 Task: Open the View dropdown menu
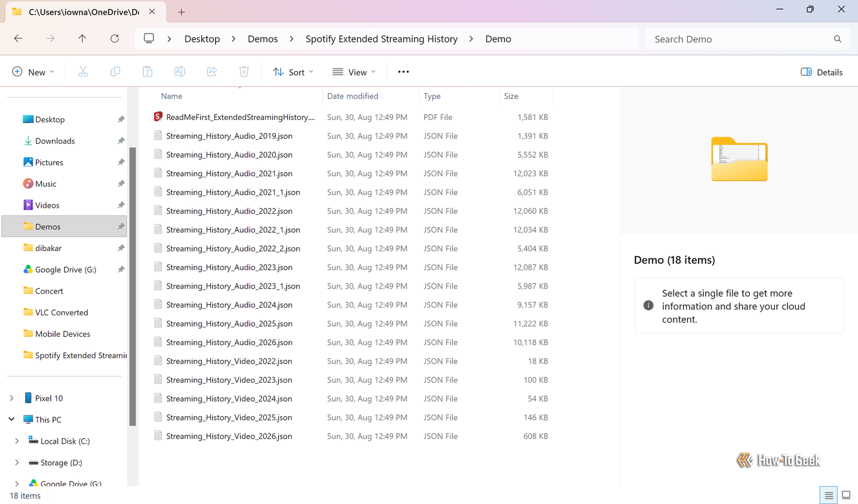click(355, 72)
